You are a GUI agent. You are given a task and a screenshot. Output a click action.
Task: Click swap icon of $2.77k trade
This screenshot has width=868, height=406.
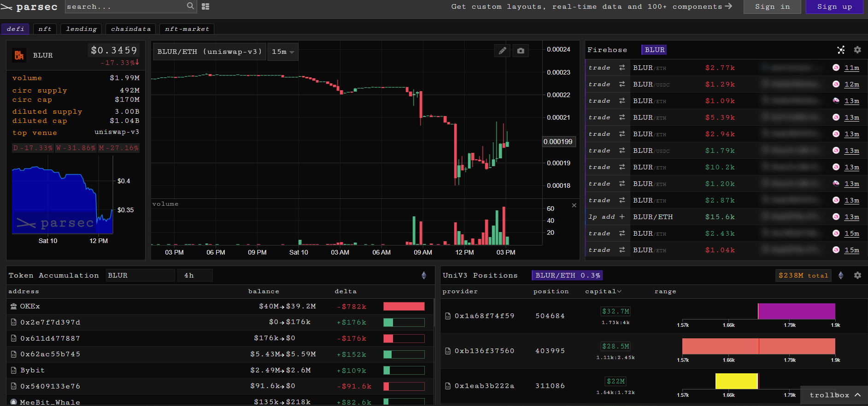622,68
